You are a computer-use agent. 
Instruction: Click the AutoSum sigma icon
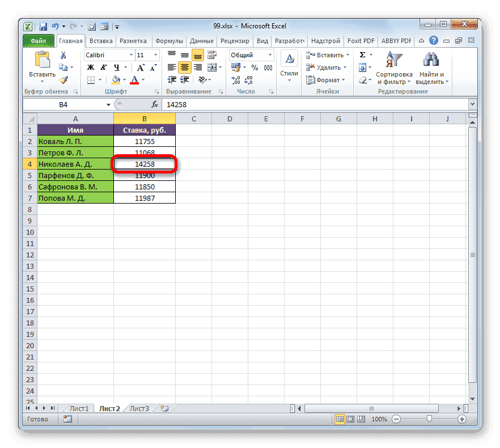362,54
